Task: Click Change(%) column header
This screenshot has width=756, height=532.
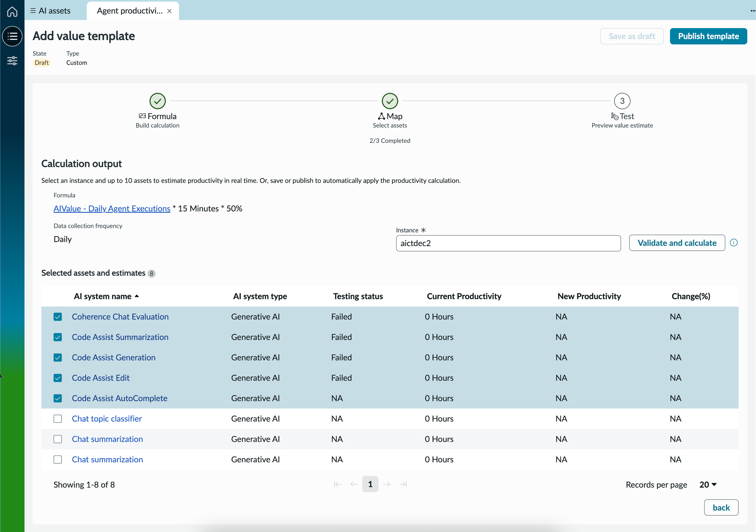Action: click(x=691, y=296)
